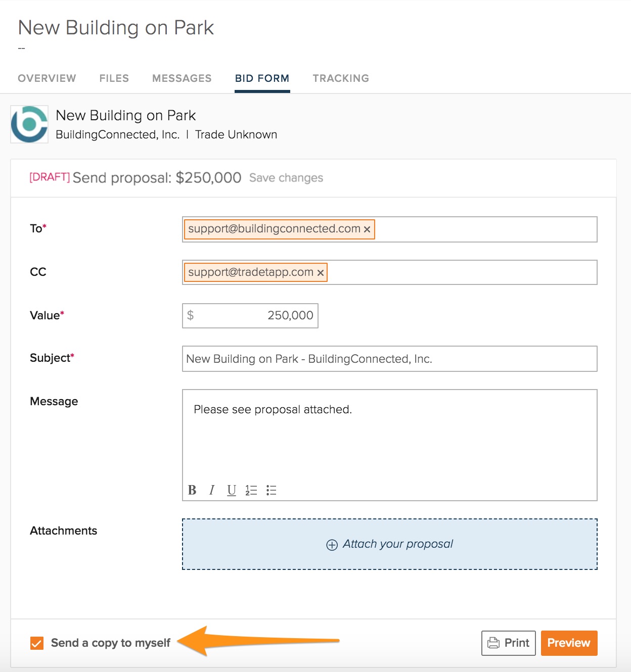Click Save changes link
Screen dimensions: 631x672
coord(286,178)
